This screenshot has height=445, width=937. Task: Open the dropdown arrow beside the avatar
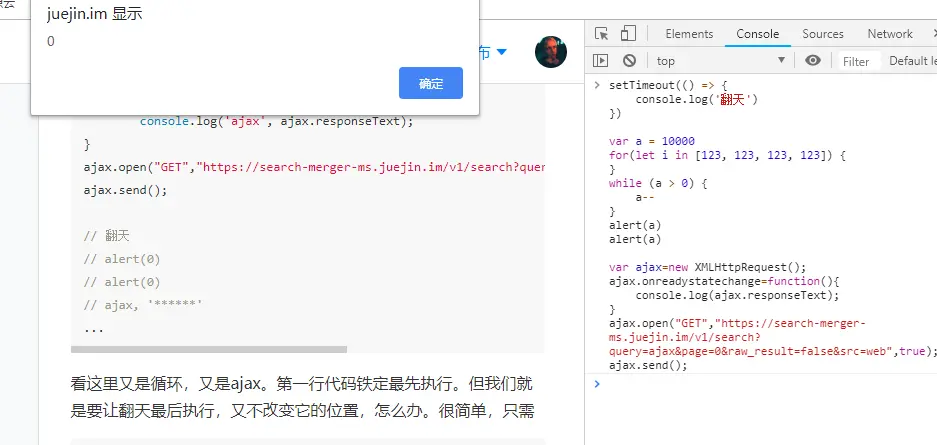tap(501, 52)
